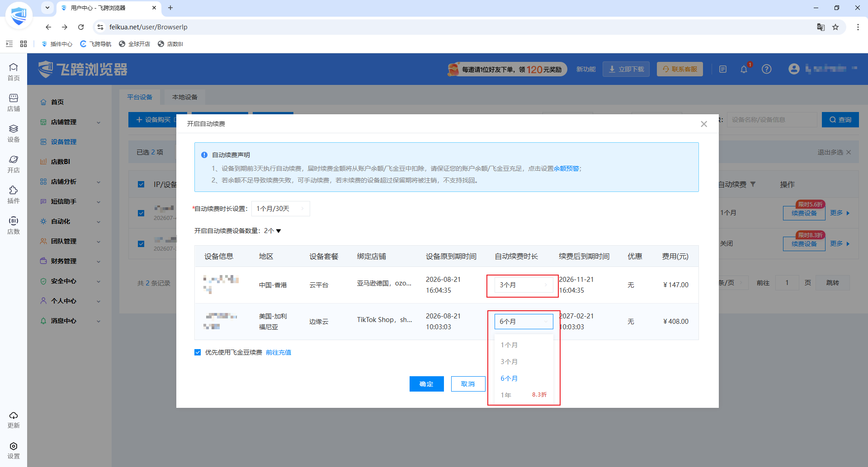
Task: Open the apps grid icon in bookmarks bar
Action: pos(24,44)
